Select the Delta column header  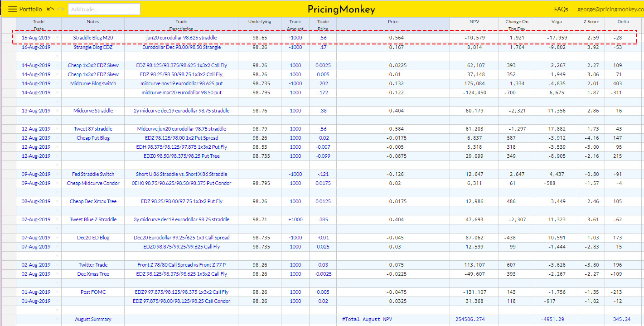623,25
